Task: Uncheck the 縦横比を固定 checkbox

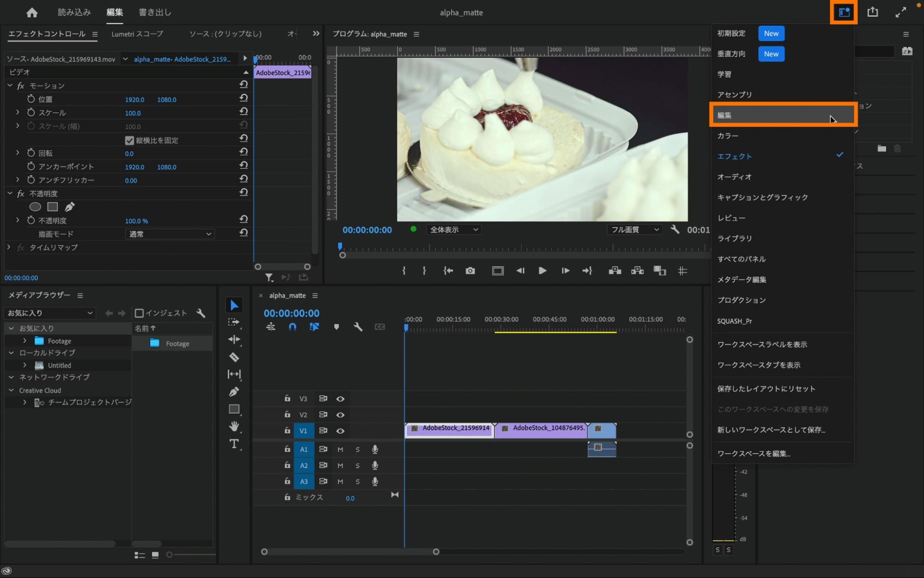Action: tap(129, 140)
